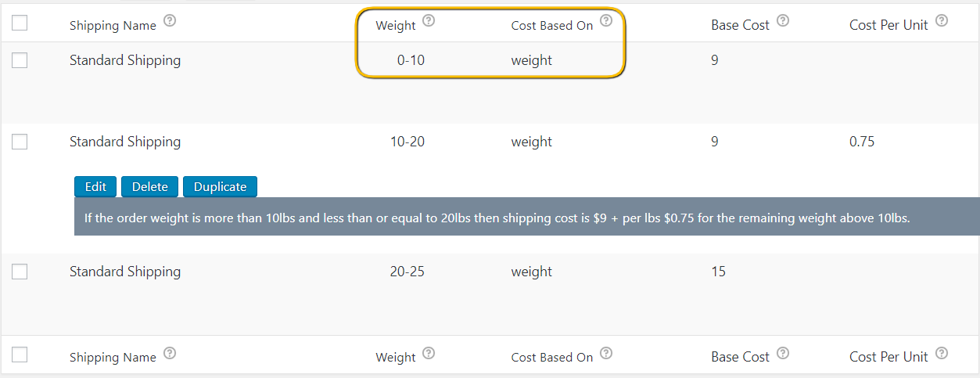This screenshot has height=378, width=980.
Task: Click the top Shipping Name column header
Action: click(113, 25)
